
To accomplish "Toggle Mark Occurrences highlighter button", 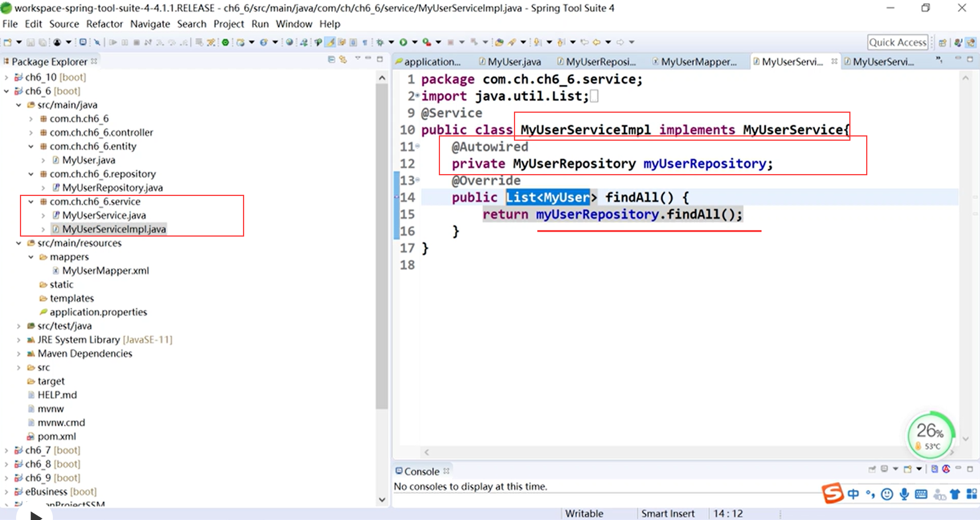I will point(330,42).
